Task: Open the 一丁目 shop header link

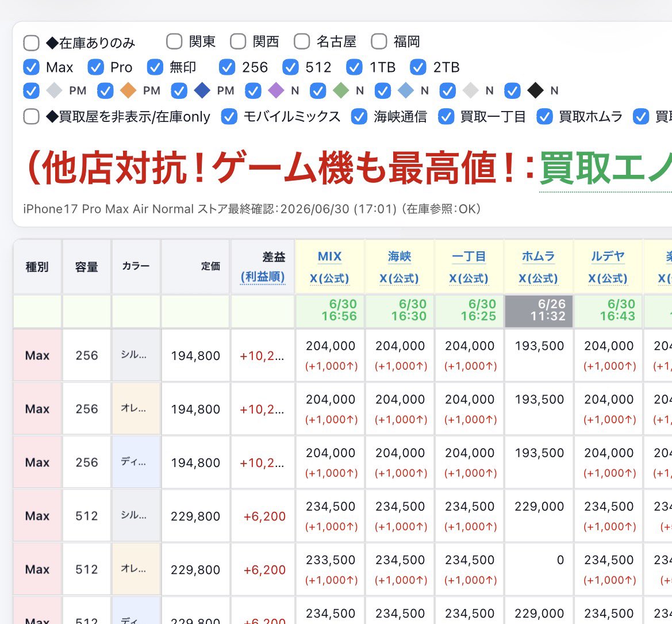Action: [469, 257]
